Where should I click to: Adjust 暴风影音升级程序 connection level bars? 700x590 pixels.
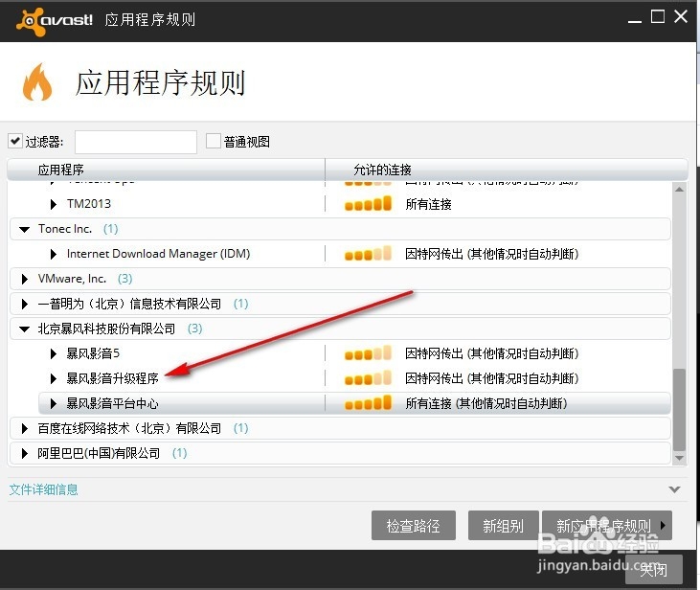click(369, 378)
